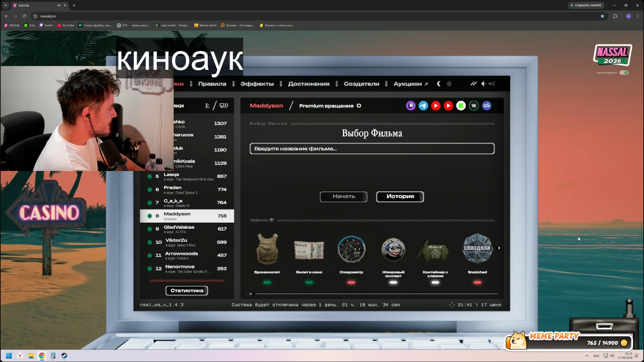644x362 pixels.
Task: Select the Жанровый эксперт effect icon
Action: pyautogui.click(x=393, y=249)
